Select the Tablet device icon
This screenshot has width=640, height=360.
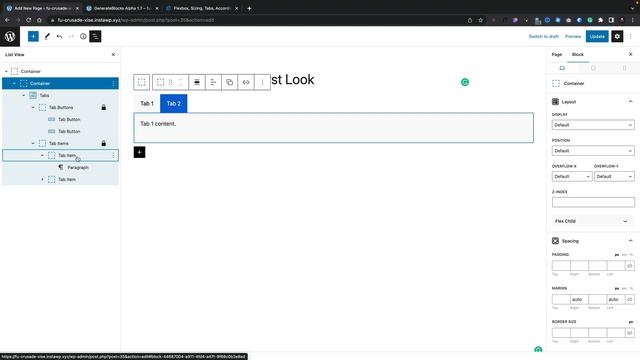(593, 68)
